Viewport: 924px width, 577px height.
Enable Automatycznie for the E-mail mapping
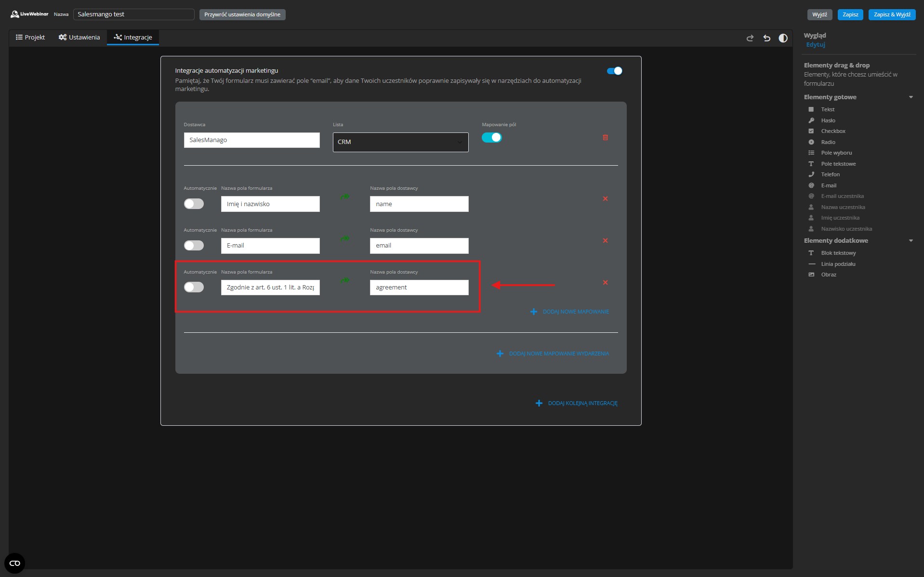[194, 245]
